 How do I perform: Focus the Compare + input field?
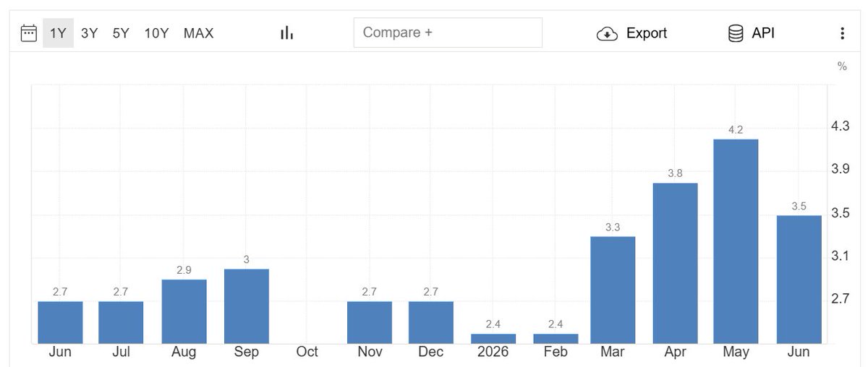click(448, 33)
